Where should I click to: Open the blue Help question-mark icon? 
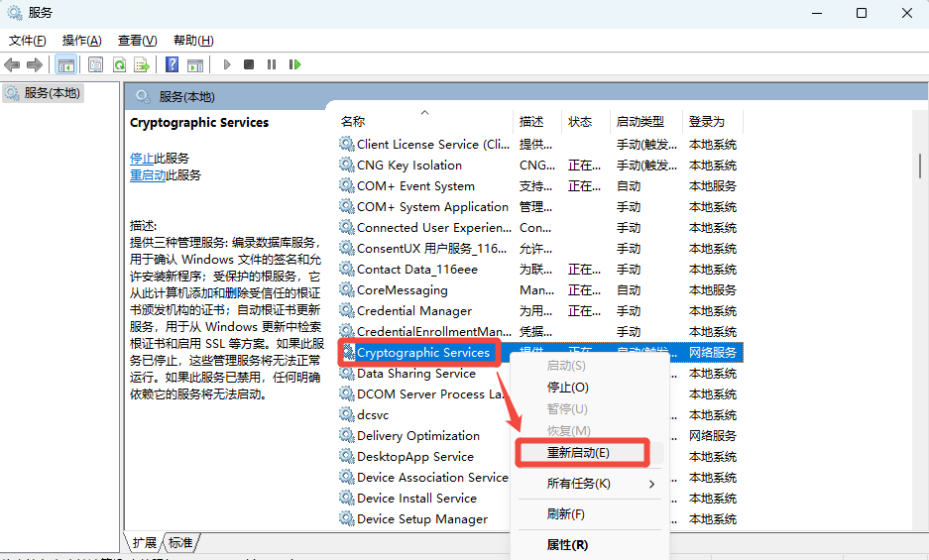click(x=172, y=64)
